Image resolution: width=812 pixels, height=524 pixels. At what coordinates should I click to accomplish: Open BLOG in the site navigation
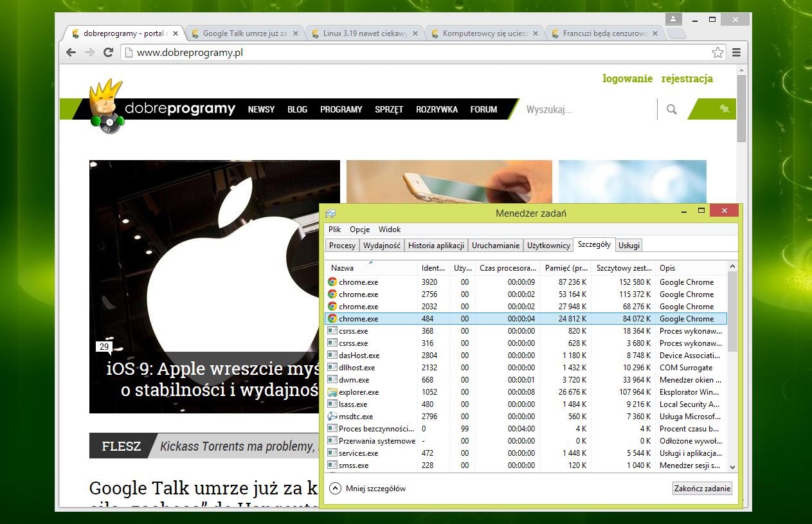297,109
